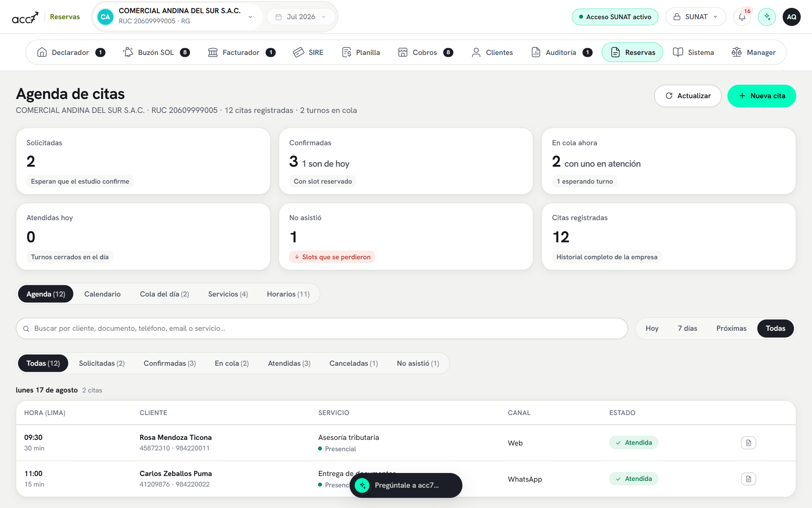Filter by En cola (2)
The image size is (812, 508).
coord(232,363)
